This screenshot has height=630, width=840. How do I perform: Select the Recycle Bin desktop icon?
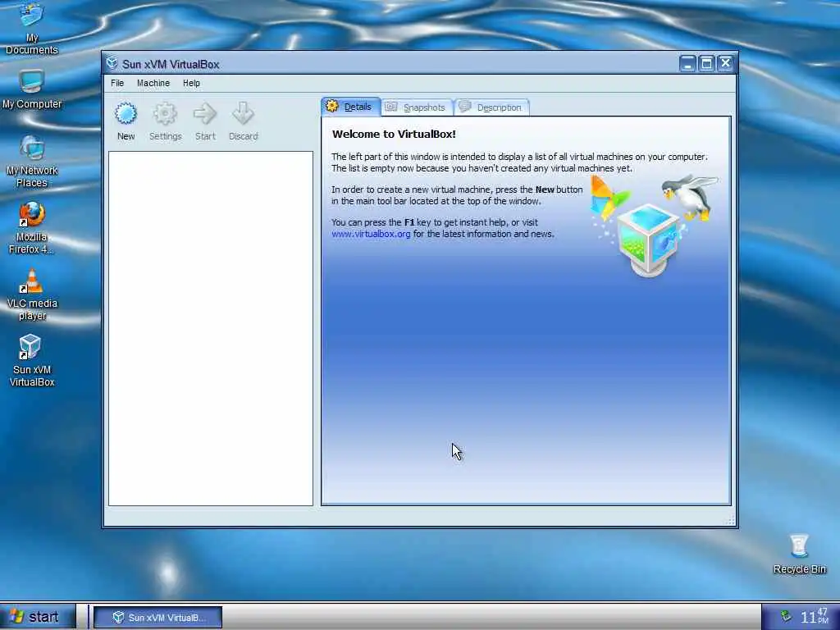coord(799,555)
